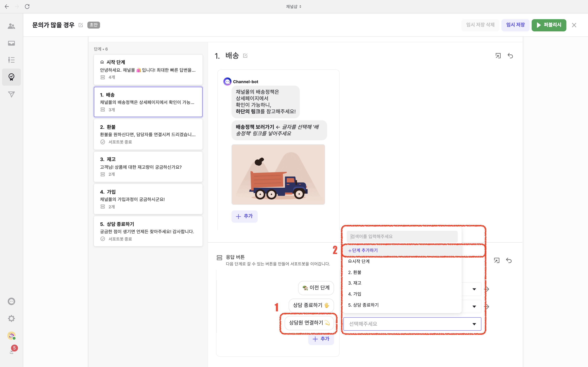
Task: Click the browser reload icon
Action: [x=27, y=7]
